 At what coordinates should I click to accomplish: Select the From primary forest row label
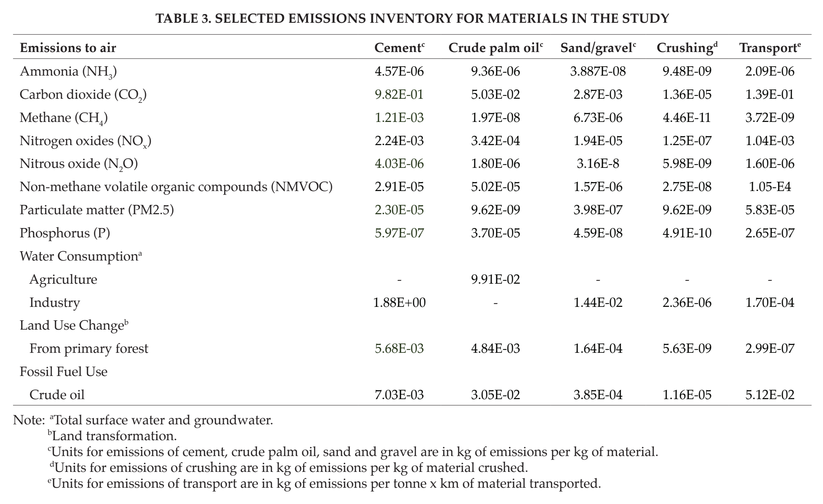point(89,349)
